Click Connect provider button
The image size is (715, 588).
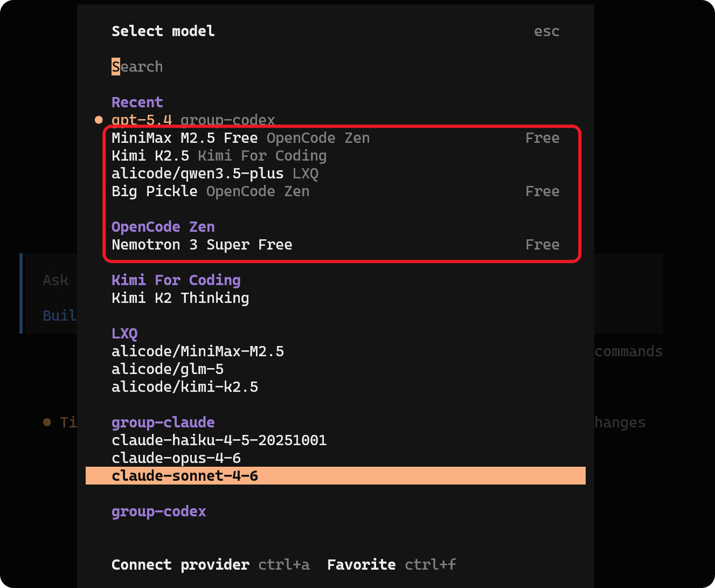(x=180, y=565)
